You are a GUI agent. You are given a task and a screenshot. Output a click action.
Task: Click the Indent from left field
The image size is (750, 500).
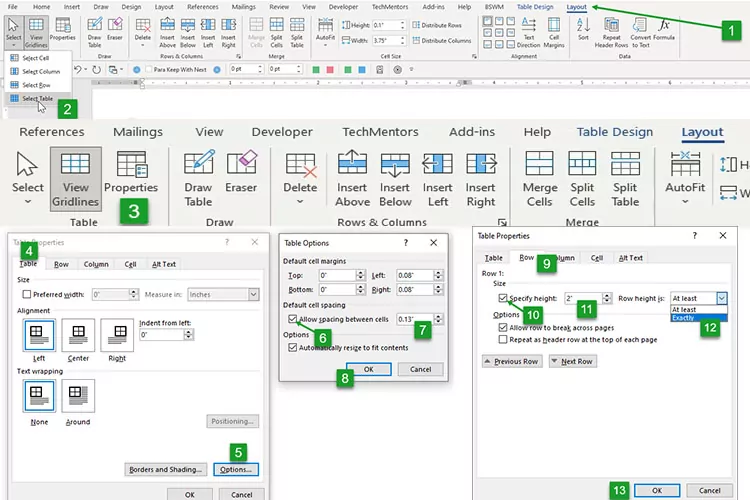pos(161,334)
